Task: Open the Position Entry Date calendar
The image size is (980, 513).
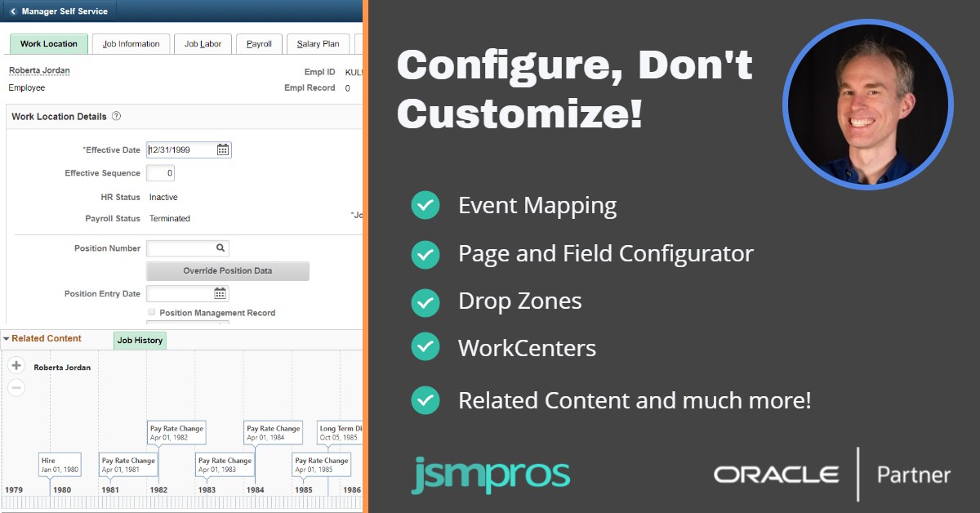Action: [220, 294]
